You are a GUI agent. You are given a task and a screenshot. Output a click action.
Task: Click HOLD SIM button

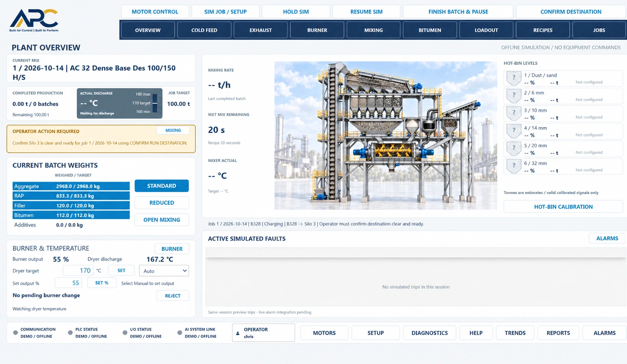click(x=296, y=11)
